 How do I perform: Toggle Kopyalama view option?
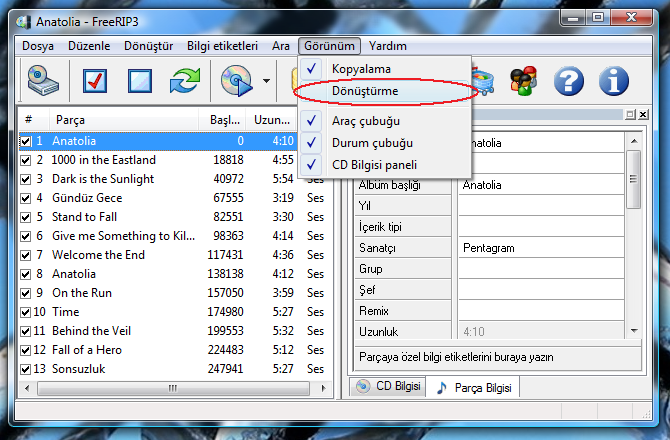pos(385,69)
